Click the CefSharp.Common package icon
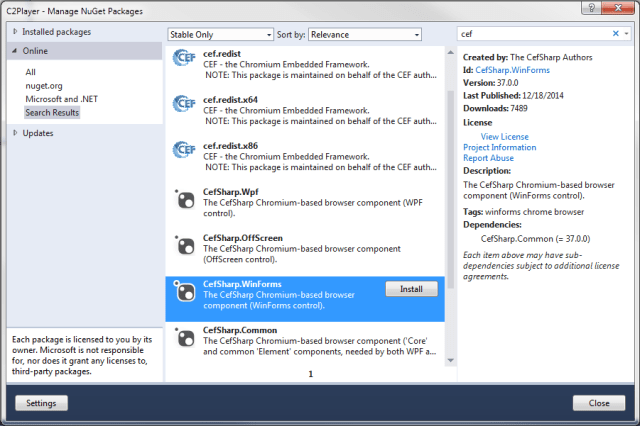Screen dimensions: 640x426 click(184, 338)
